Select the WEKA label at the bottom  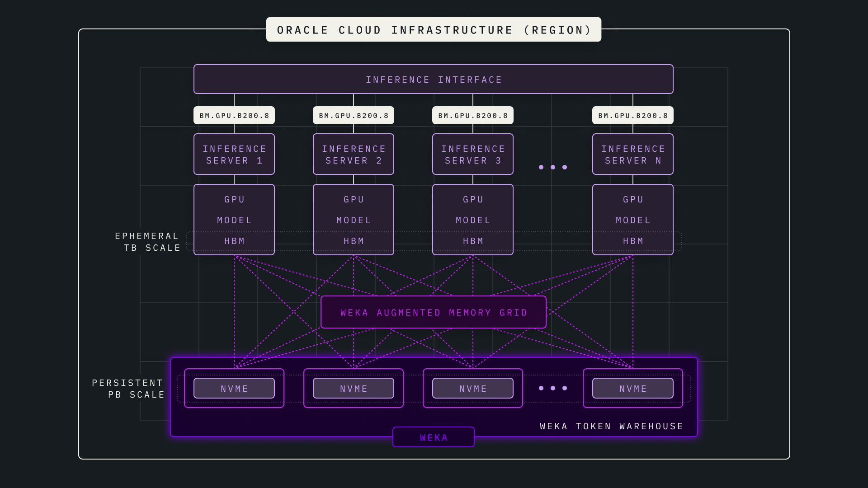[433, 437]
